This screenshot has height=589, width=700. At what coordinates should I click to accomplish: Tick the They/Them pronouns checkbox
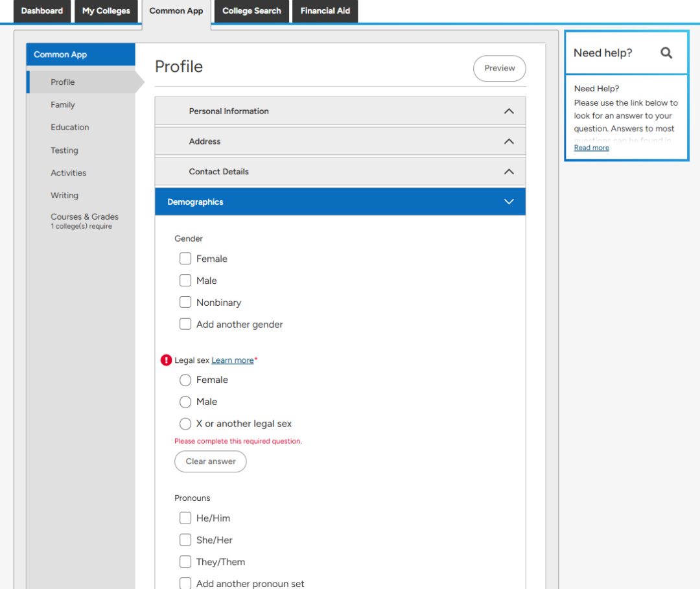[185, 562]
